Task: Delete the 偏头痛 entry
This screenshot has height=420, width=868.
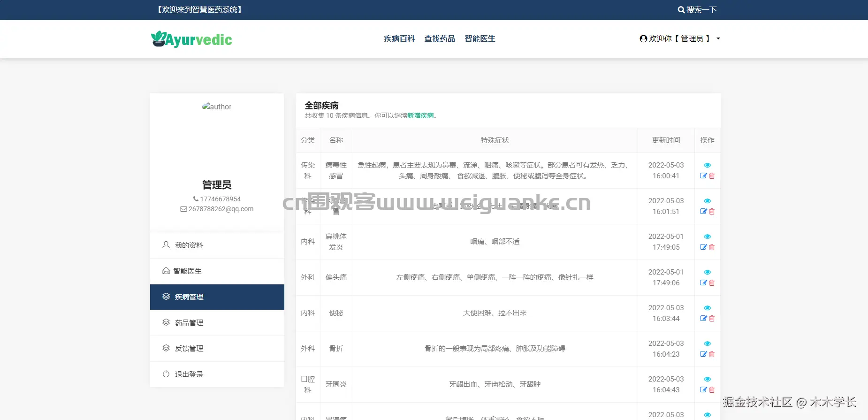Action: tap(712, 283)
